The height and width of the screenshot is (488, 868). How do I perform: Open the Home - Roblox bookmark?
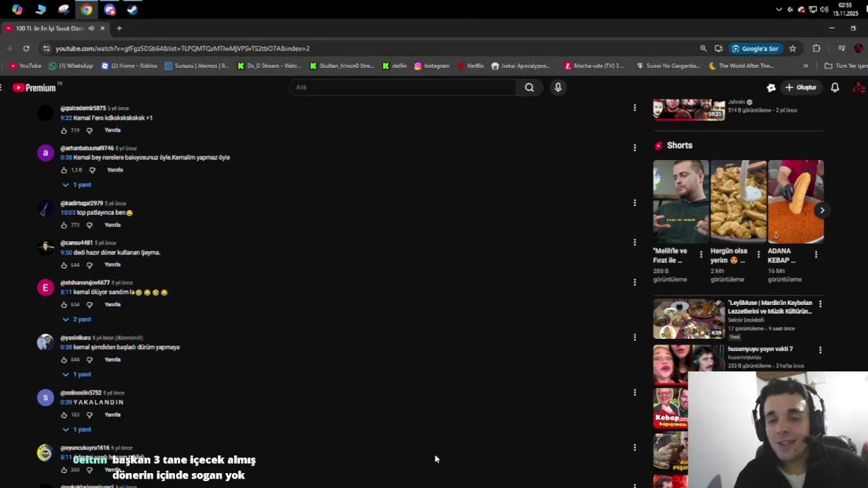[130, 66]
